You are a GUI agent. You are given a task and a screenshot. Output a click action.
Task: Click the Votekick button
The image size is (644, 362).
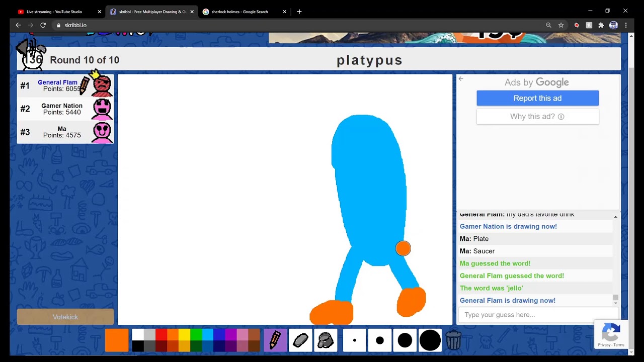[65, 317]
